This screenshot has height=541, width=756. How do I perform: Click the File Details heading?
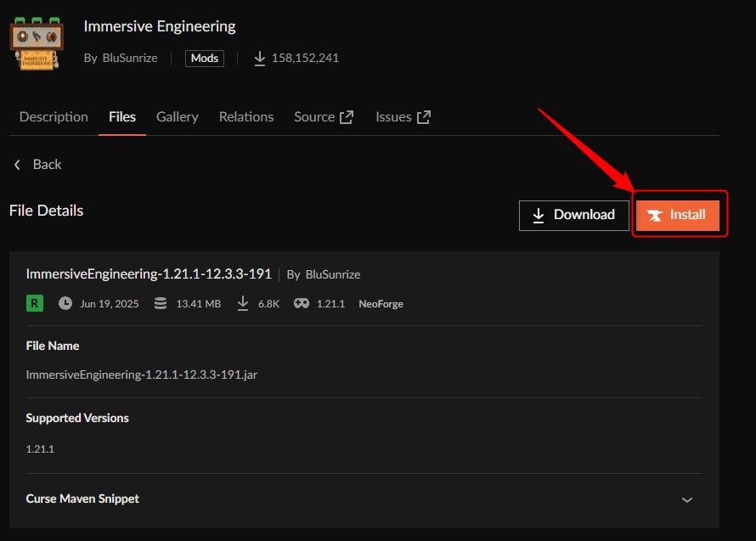[x=46, y=211]
